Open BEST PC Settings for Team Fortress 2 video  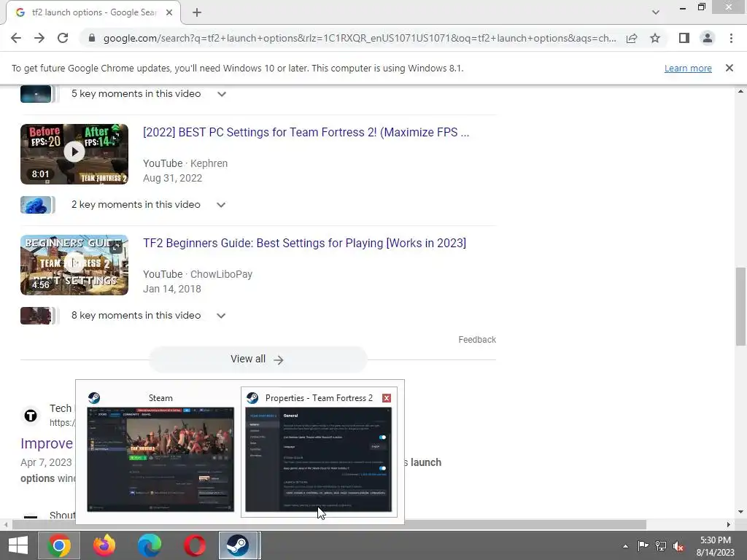[x=306, y=133]
